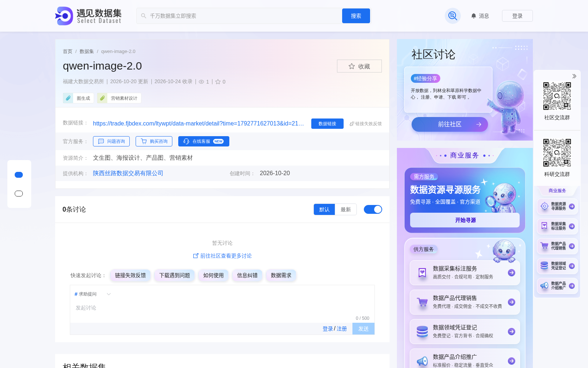
Task: Switch discussion sorting to 默认
Action: 324,209
